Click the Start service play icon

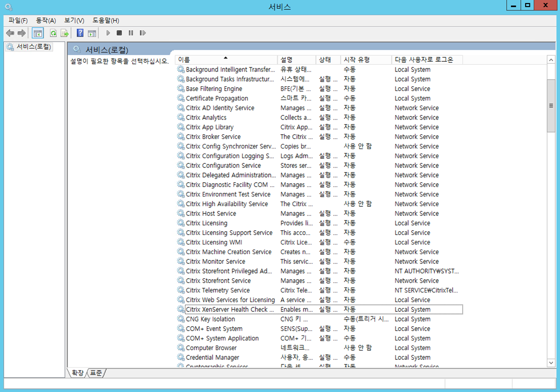click(x=108, y=33)
